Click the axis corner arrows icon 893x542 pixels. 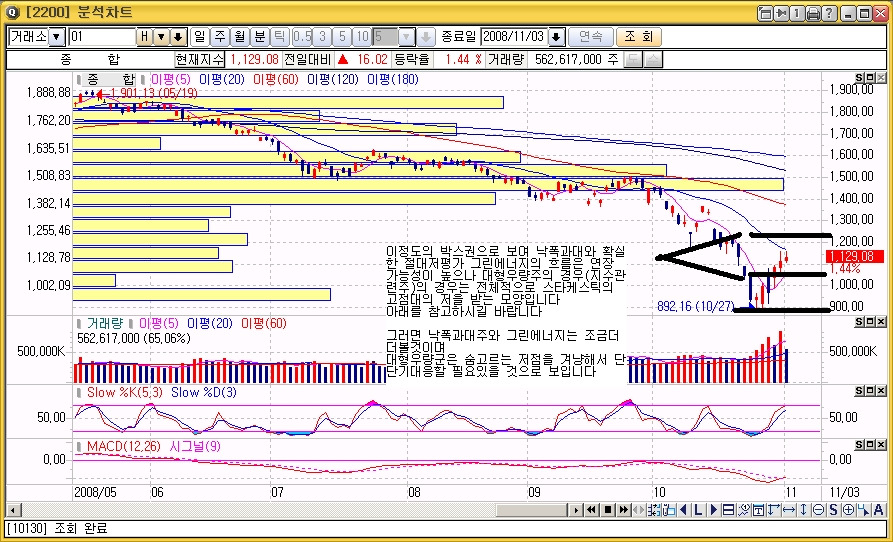pos(773,510)
